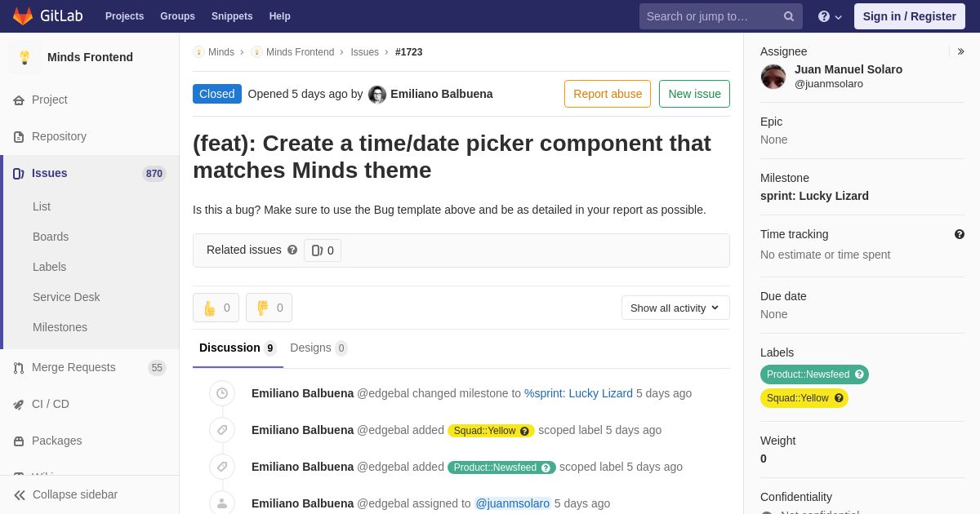Click thumbs down reaction button
980x514 pixels.
point(269,308)
